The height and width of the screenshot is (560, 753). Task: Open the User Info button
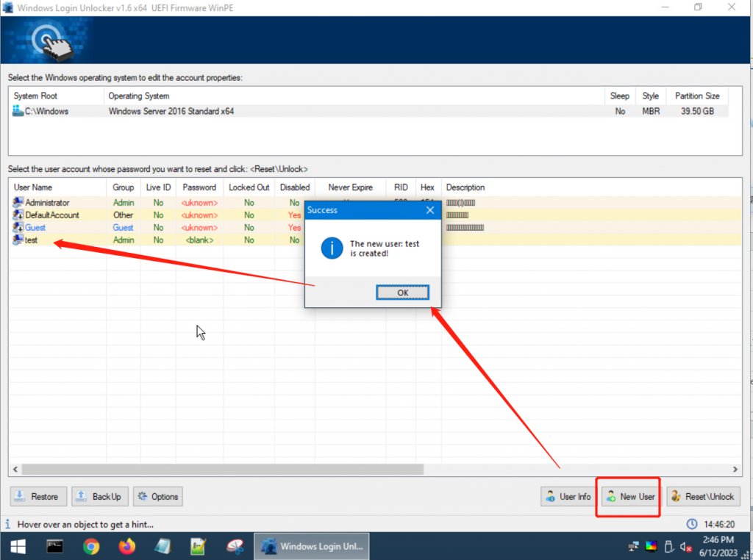(568, 497)
